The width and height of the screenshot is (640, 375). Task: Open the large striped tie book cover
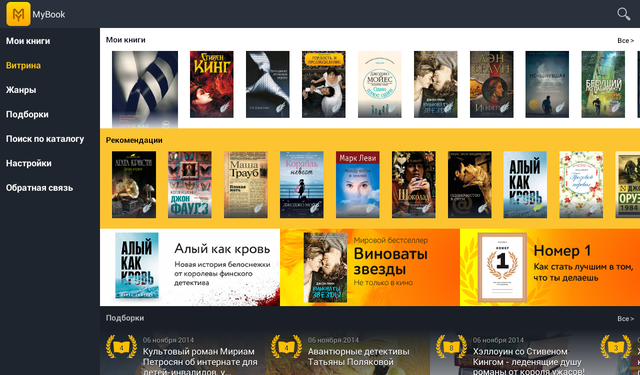coord(145,89)
